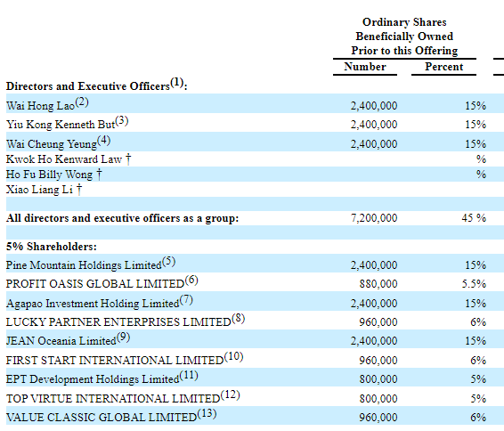Click the group total 7,200,000
504x431 pixels.
click(x=374, y=218)
